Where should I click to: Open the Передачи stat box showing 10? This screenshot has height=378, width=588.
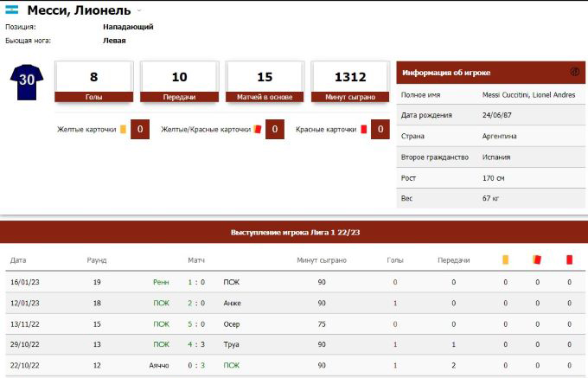coord(179,81)
